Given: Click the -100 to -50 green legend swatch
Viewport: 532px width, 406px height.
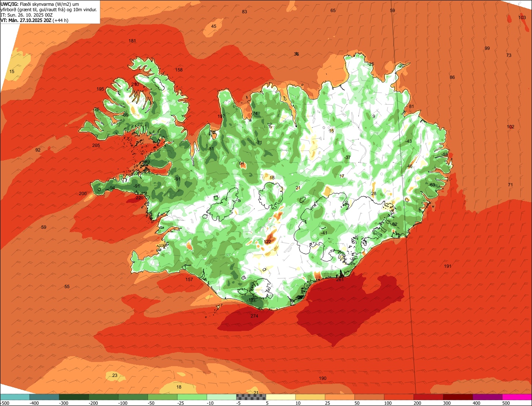Looking at the screenshot, I should pos(133,397).
